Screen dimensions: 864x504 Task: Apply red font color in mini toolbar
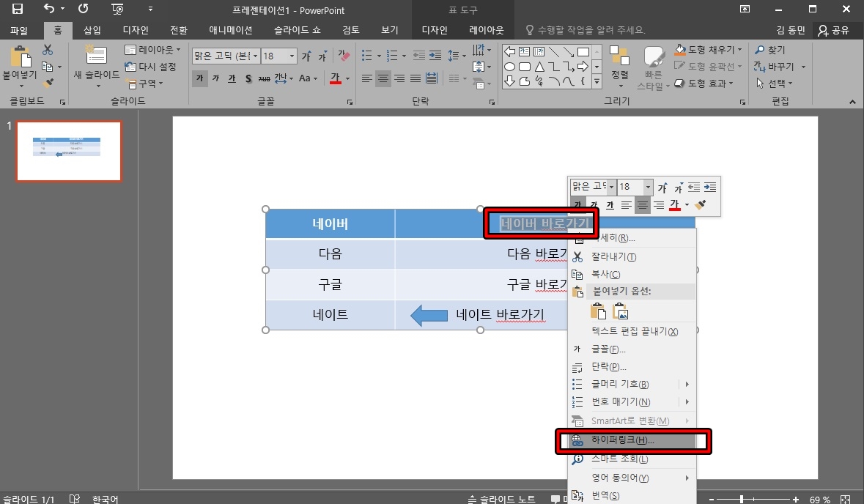(675, 205)
